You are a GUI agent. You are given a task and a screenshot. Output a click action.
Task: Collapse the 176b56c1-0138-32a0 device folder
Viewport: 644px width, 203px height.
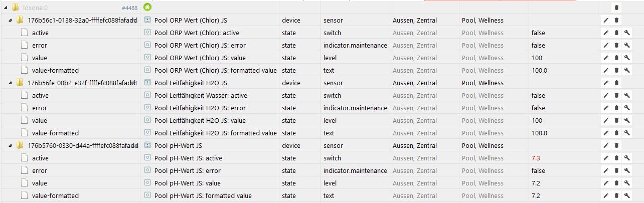click(11, 20)
